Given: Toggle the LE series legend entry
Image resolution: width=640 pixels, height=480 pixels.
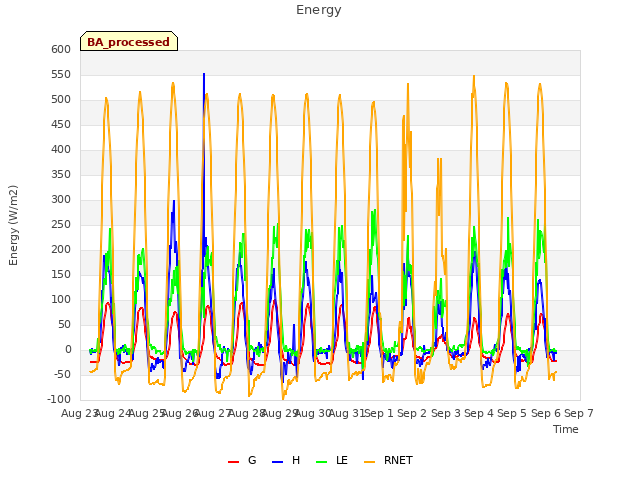Looking at the screenshot, I should 332,460.
